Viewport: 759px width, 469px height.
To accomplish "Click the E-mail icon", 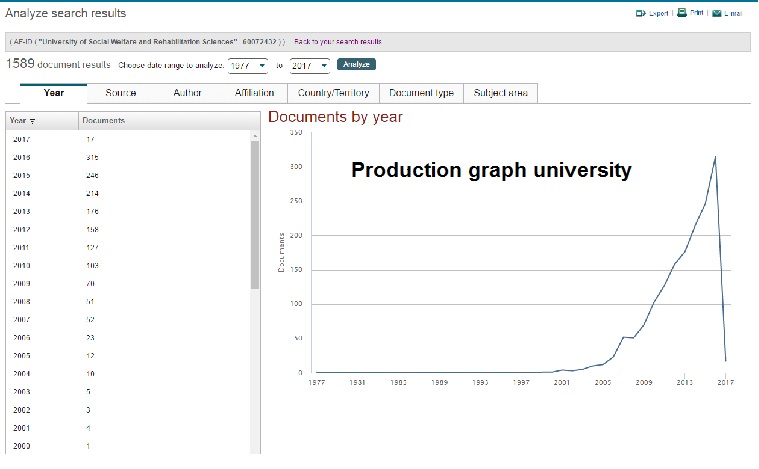I will pos(718,13).
